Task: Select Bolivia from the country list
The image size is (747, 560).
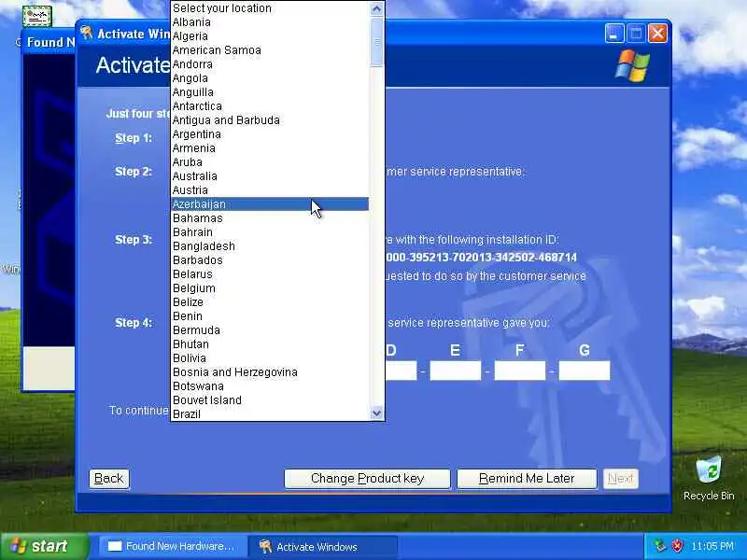Action: tap(270, 358)
